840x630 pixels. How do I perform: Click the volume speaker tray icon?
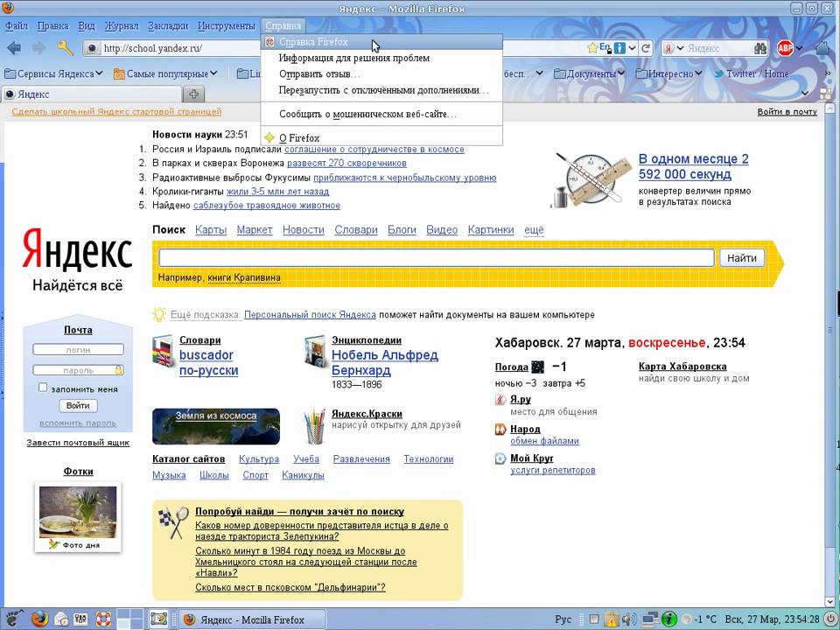(x=629, y=619)
